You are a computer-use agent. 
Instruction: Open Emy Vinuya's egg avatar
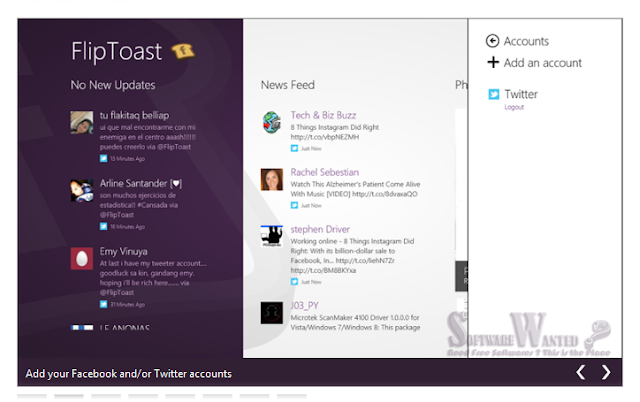[82, 258]
